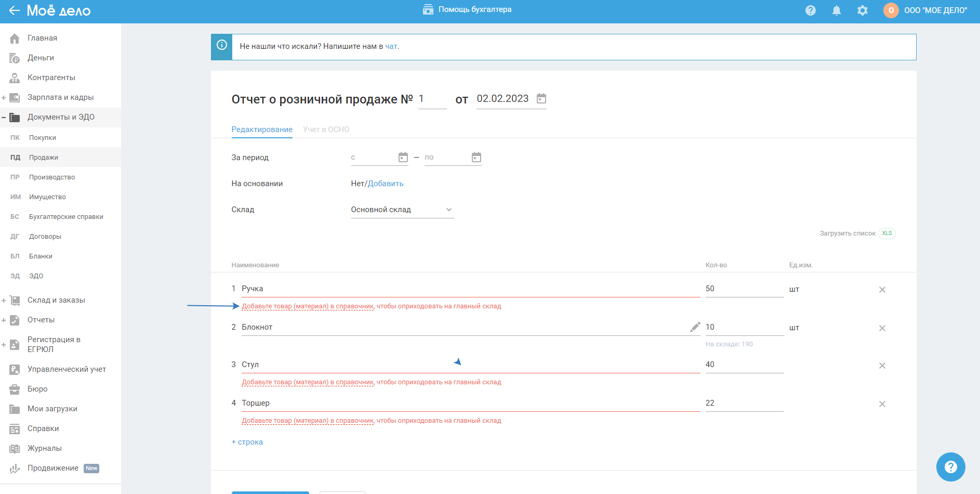Open notifications bell icon

[x=837, y=10]
